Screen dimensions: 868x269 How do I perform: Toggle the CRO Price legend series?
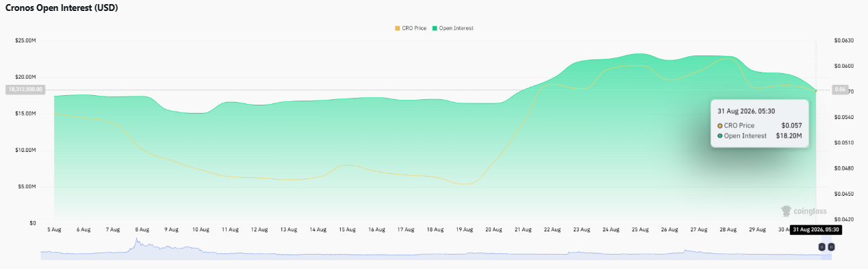(411, 28)
